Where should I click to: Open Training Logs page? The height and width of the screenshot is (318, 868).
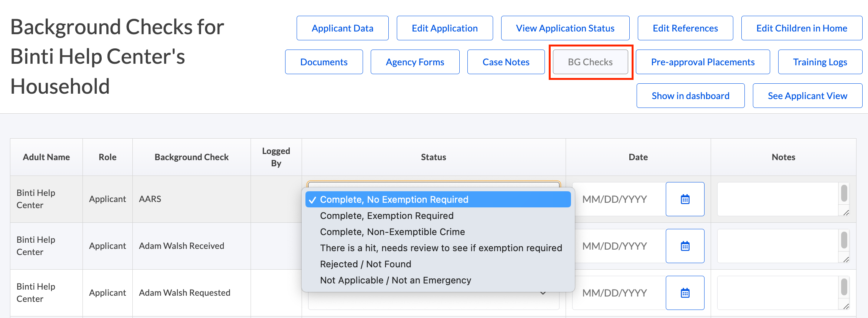pyautogui.click(x=820, y=62)
